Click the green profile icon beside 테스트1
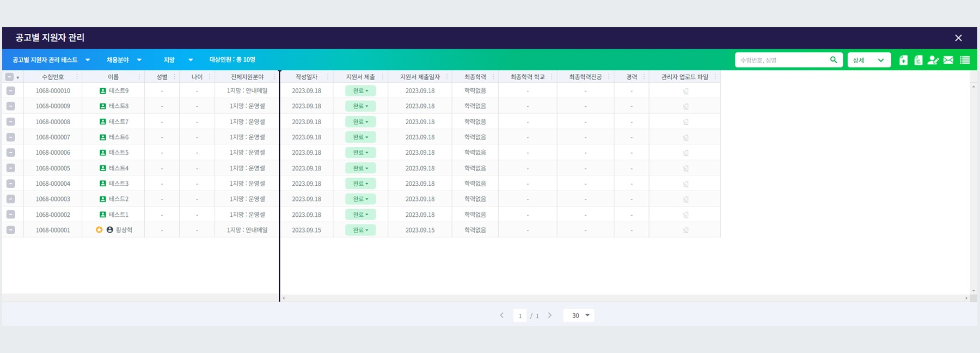The image size is (980, 353). pyautogui.click(x=103, y=215)
